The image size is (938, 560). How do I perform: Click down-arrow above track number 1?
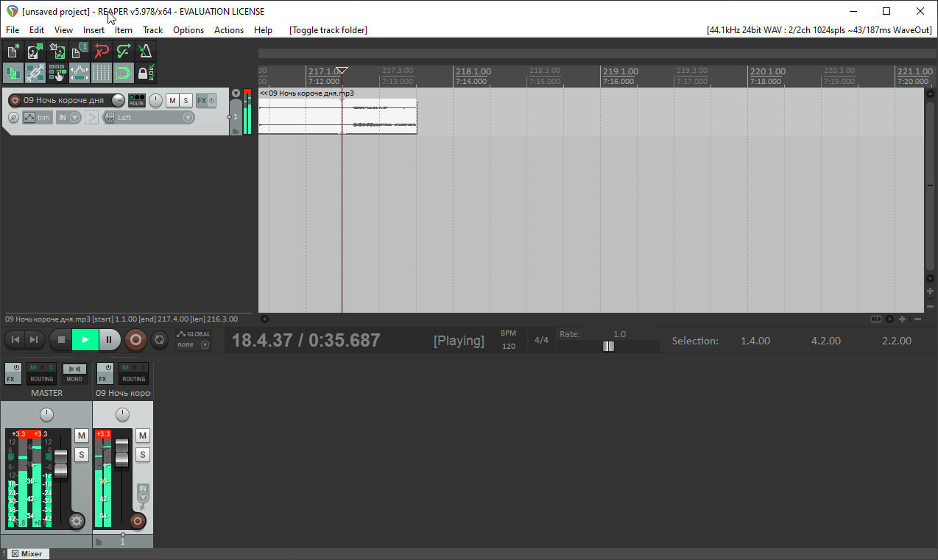236,93
